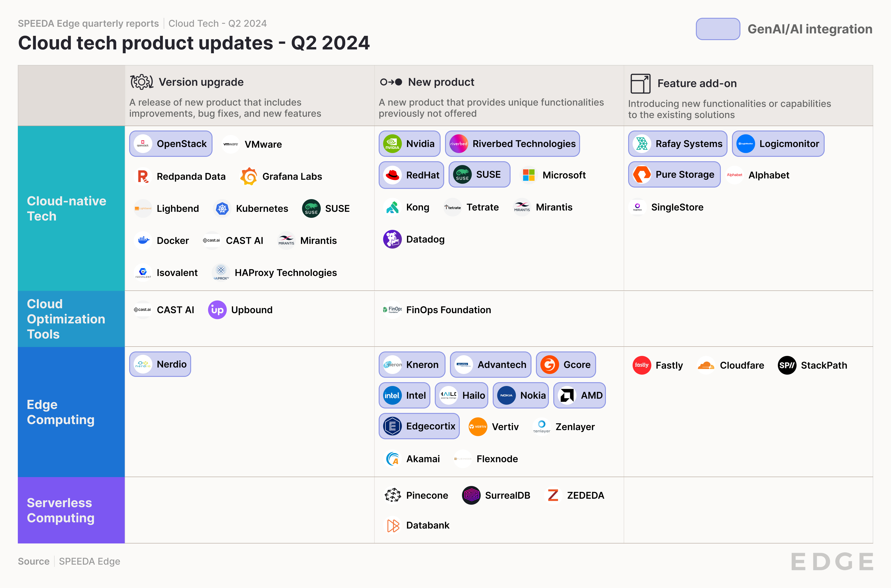Click the VMware logo icon
This screenshot has height=588, width=891.
point(231,144)
